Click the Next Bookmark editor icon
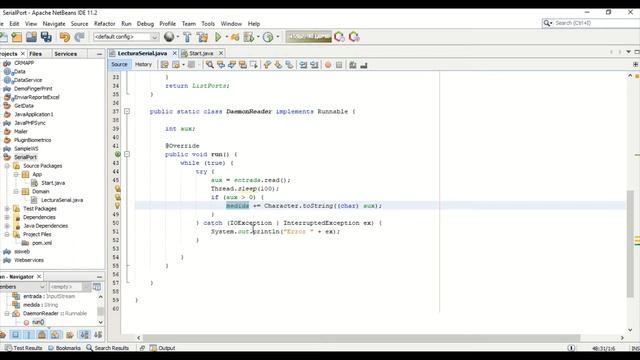Image resolution: width=640 pixels, height=360 pixels. click(x=278, y=64)
